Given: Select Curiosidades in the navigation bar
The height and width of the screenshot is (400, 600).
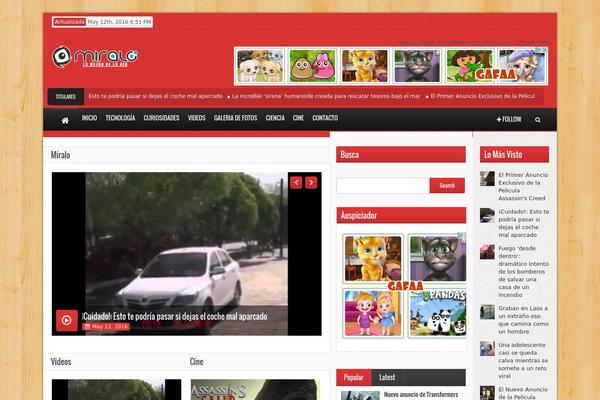Looking at the screenshot, I should (161, 118).
